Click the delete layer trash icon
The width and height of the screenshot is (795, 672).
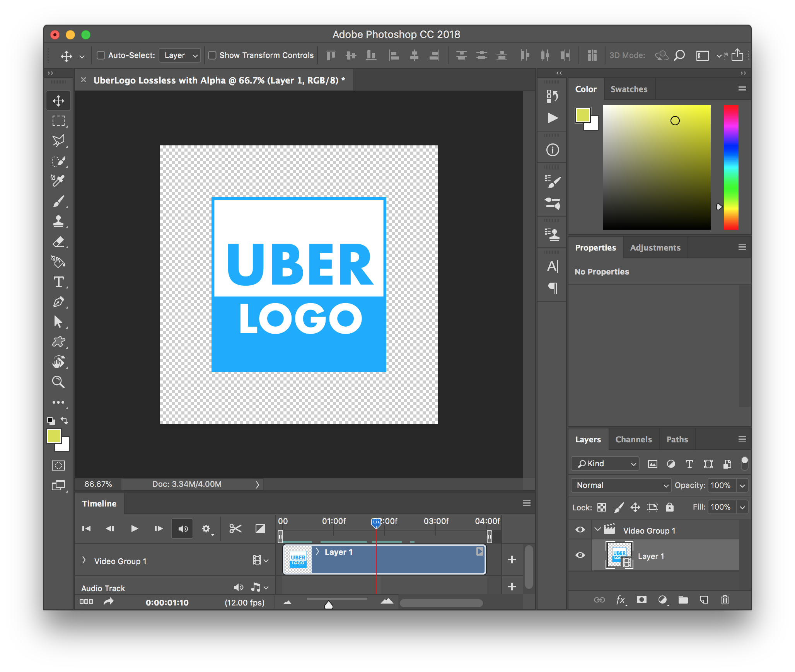(725, 600)
